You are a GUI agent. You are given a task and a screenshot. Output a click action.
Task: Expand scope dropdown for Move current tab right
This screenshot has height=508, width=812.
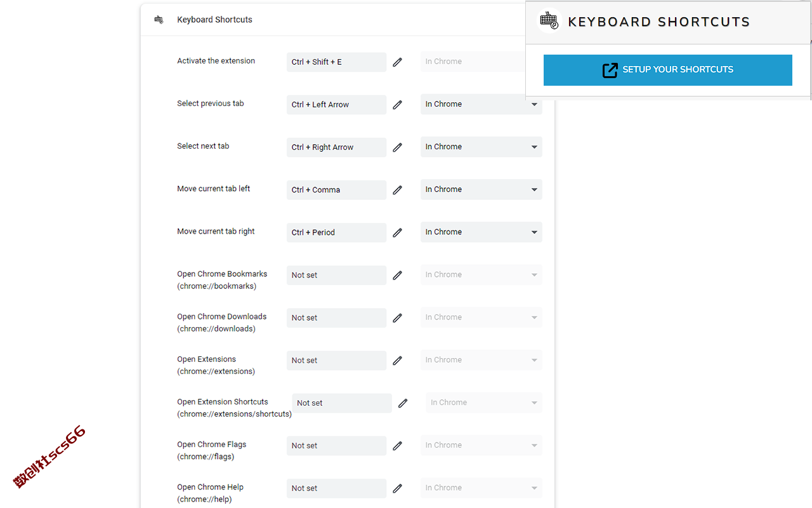[481, 232]
